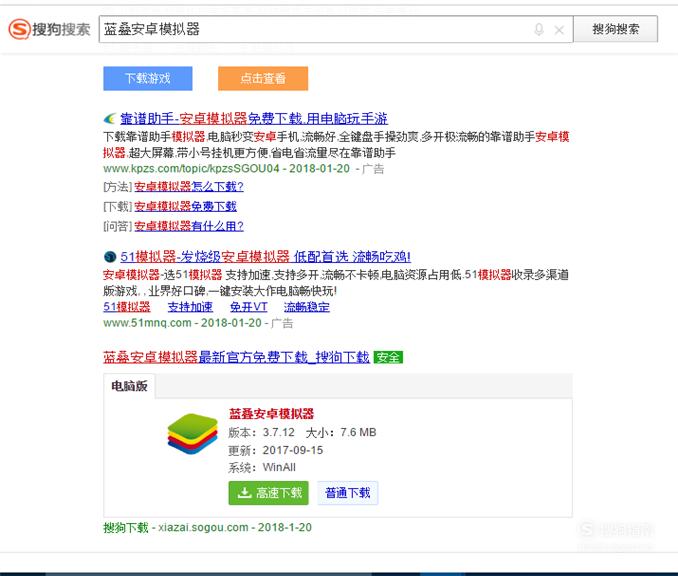678x576 pixels.
Task: Click the 更新: 2017-09-15 text
Action: [x=276, y=451]
